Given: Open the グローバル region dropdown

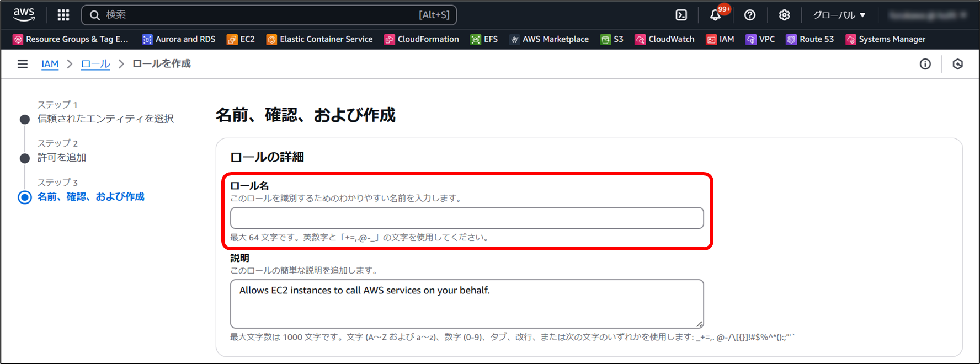Looking at the screenshot, I should pos(839,15).
